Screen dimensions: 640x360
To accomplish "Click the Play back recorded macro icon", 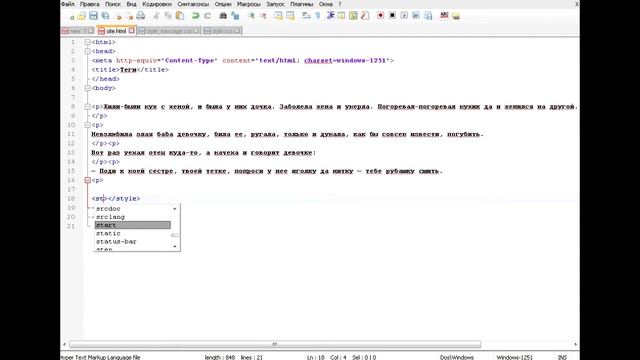I will pos(404,16).
